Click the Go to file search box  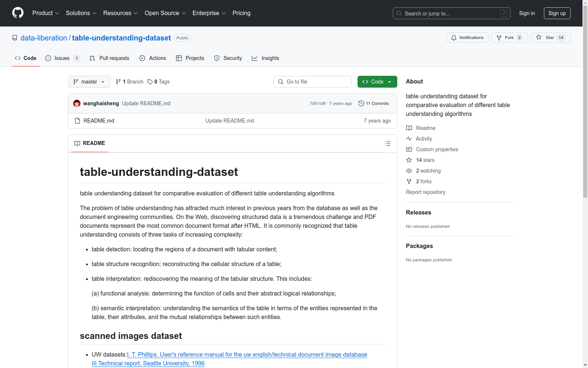tap(312, 82)
